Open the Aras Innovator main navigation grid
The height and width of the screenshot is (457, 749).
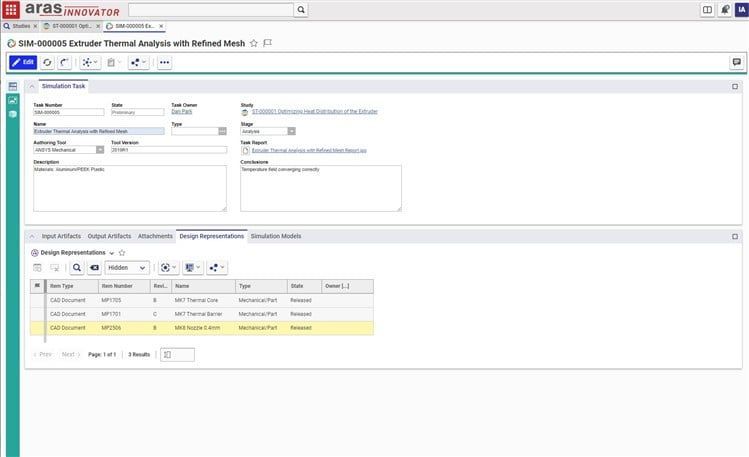(11, 9)
